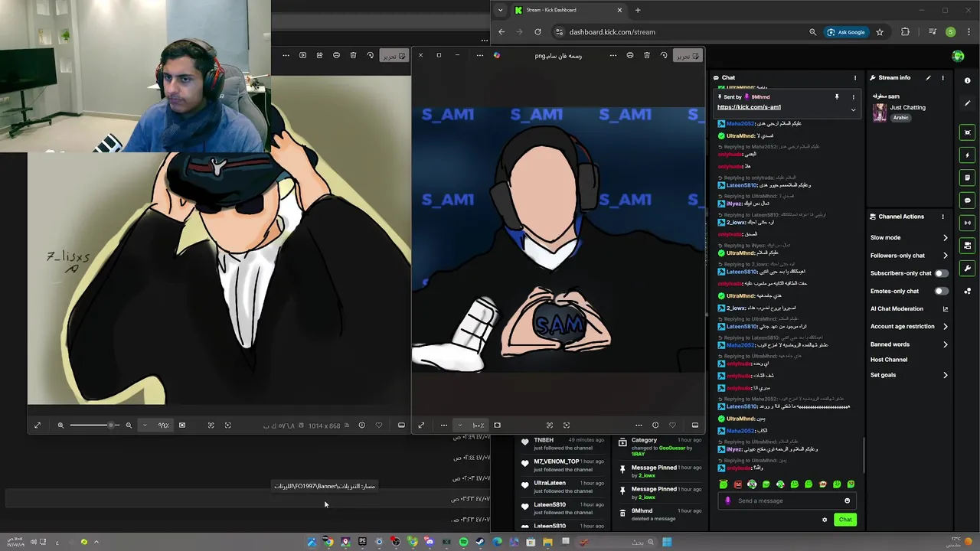Enter fullscreen in the right photo viewer
Image resolution: width=980 pixels, height=551 pixels.
421,425
